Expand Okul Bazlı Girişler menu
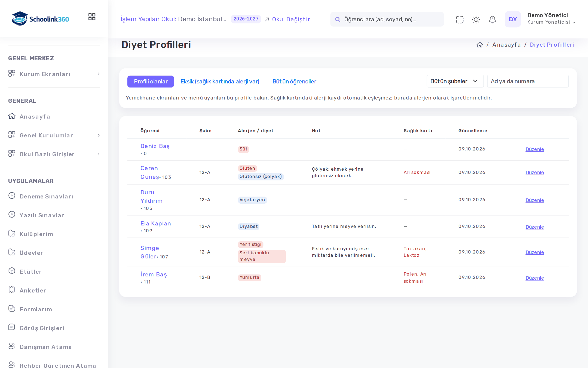The image size is (588, 368). point(54,154)
